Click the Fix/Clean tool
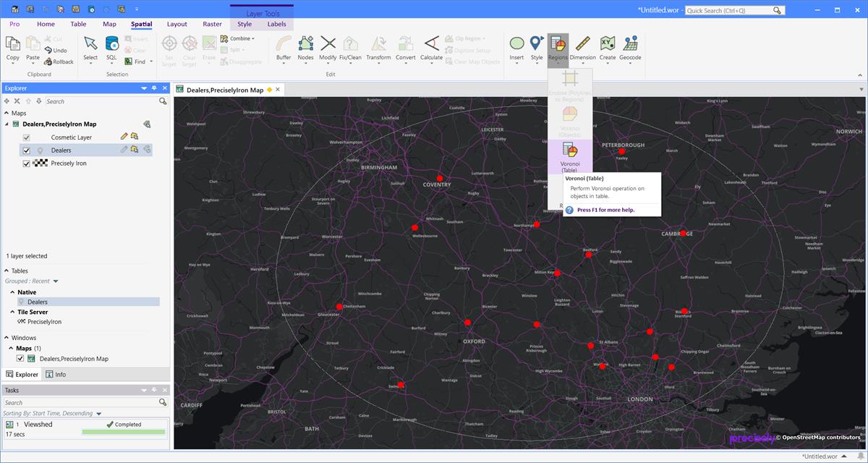Viewport: 868px width, 463px height. (x=350, y=48)
